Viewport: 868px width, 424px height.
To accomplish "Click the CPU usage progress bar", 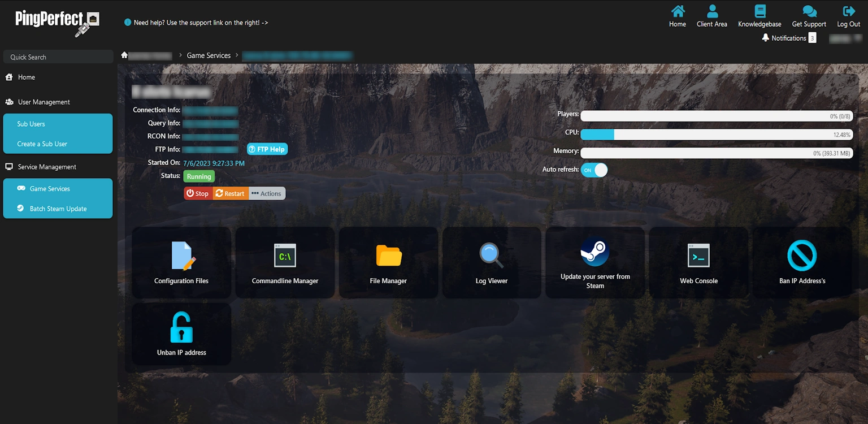I will coord(715,135).
